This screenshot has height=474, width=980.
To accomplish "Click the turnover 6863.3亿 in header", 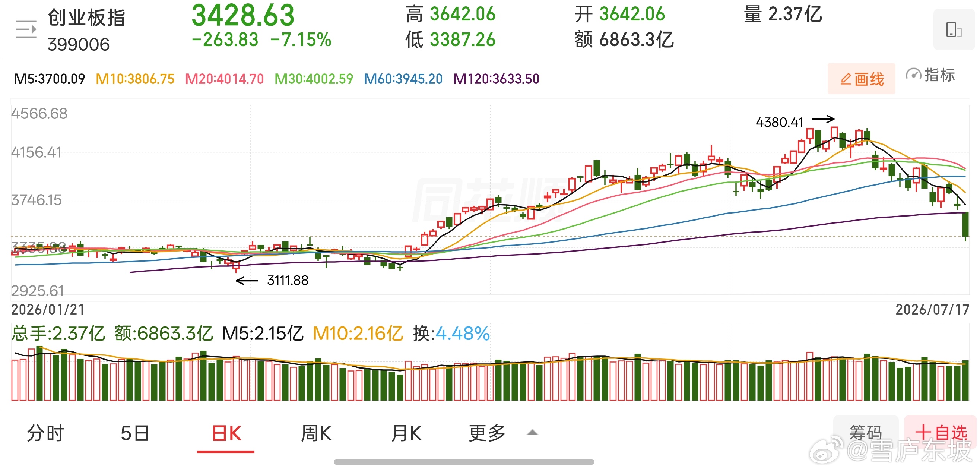I will pos(637,39).
